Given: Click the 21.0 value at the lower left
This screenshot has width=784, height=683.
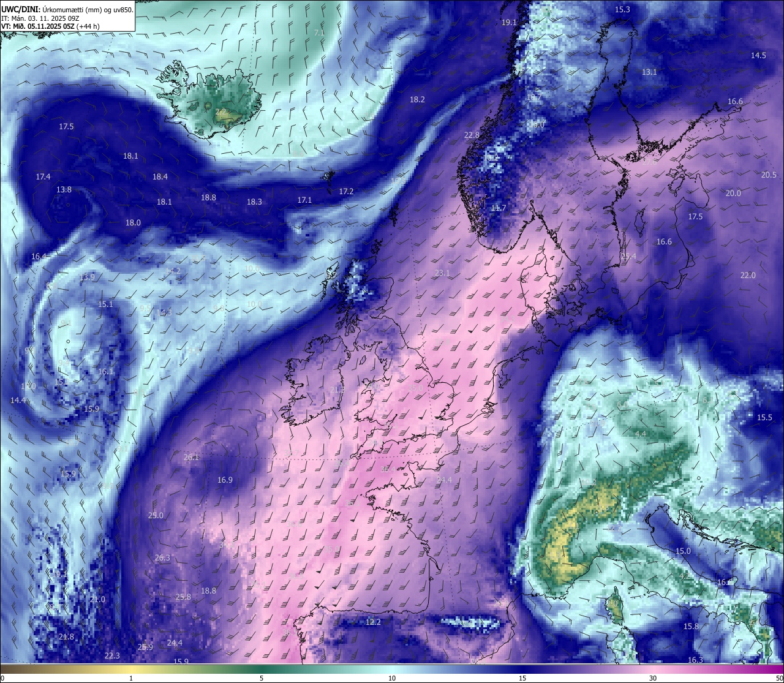Looking at the screenshot, I should coord(97,599).
